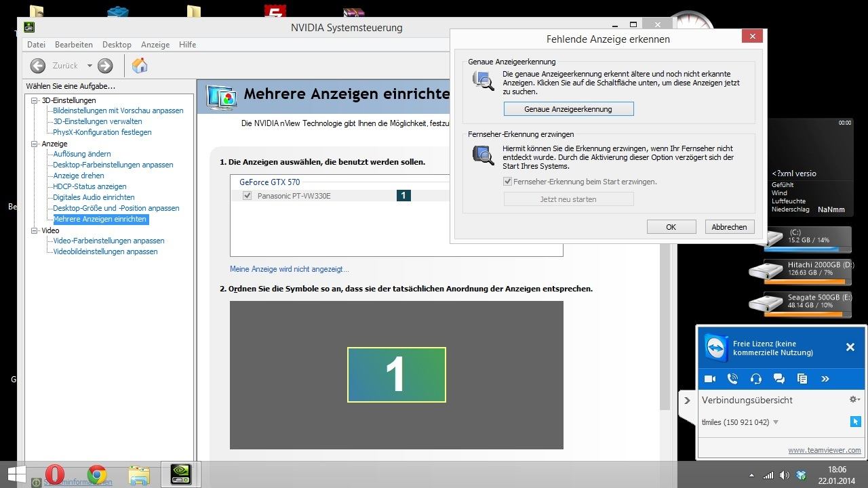Click the Seagate 500GB drive gadget icon

pos(766,303)
